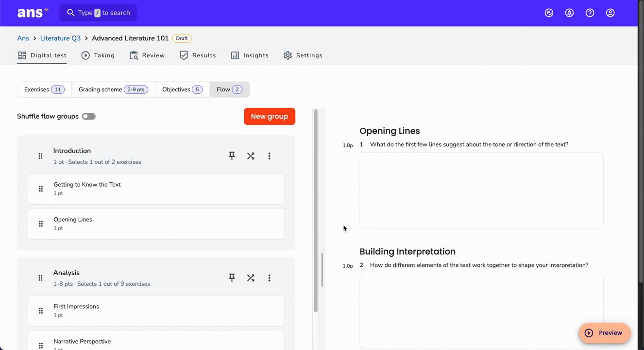The image size is (644, 350).
Task: Open the user account profile icon
Action: [610, 13]
